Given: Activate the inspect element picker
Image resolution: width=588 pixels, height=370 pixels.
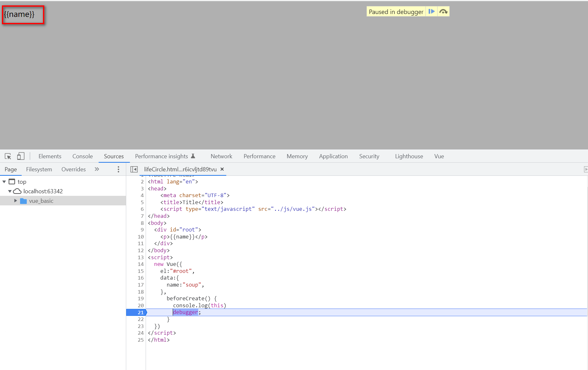Looking at the screenshot, I should coord(8,156).
